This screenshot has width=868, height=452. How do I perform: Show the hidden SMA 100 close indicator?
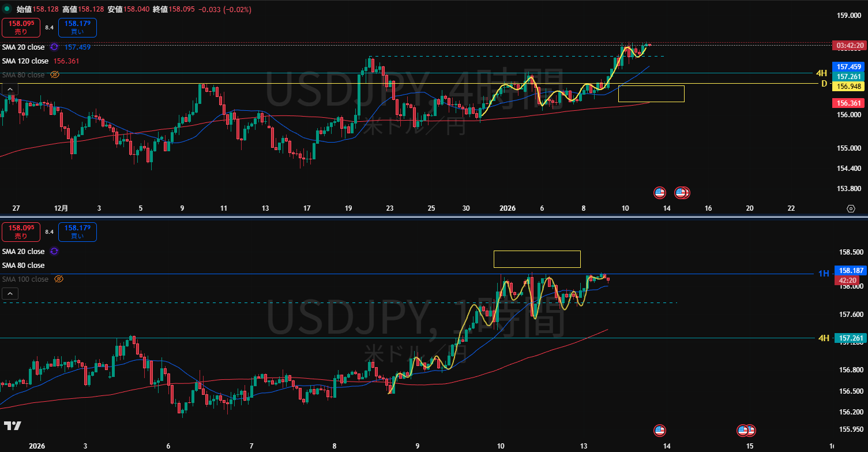(58, 279)
